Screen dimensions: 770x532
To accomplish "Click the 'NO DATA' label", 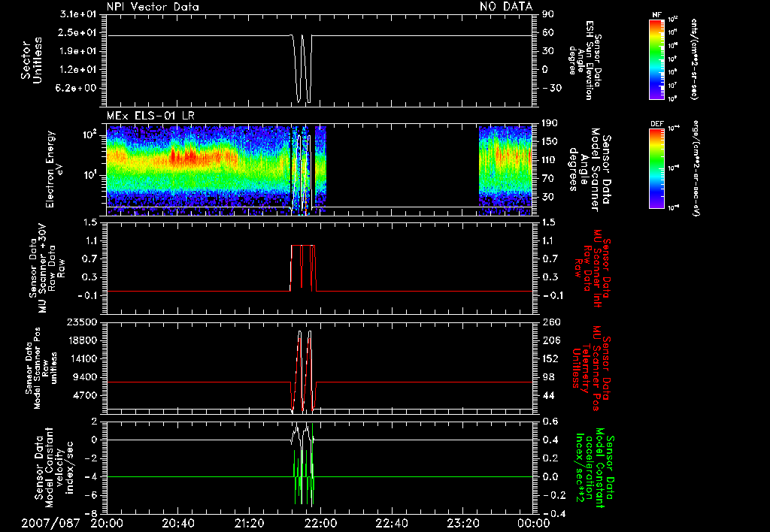I will click(506, 6).
